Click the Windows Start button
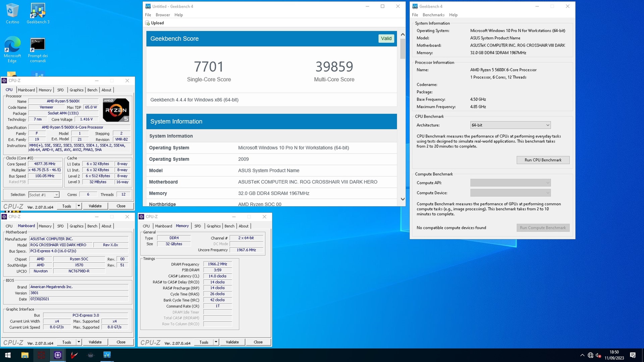The image size is (644, 362). pos(8,355)
